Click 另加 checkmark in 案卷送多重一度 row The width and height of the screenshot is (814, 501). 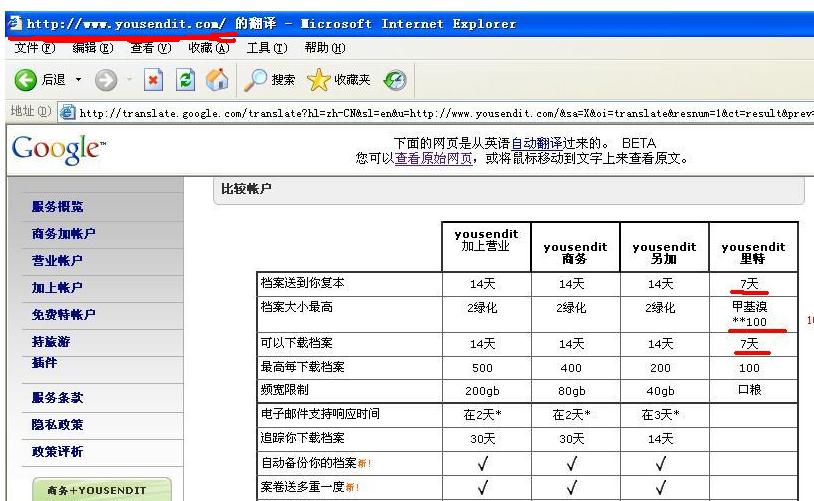point(661,487)
